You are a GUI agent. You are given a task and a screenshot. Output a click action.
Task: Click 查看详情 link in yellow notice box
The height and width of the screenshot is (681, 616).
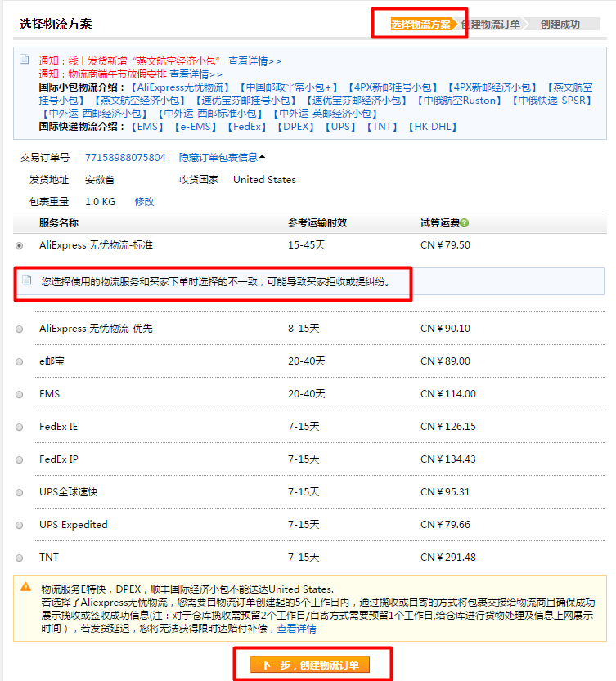click(297, 629)
